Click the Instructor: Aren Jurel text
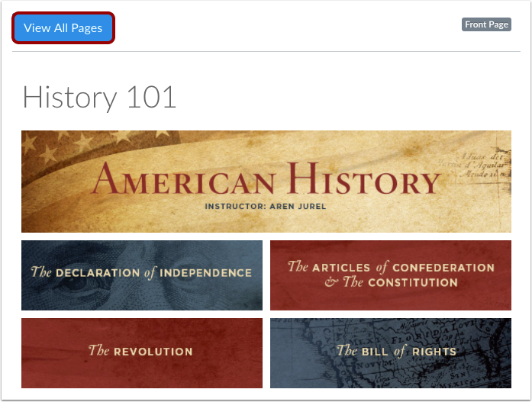 [x=266, y=207]
